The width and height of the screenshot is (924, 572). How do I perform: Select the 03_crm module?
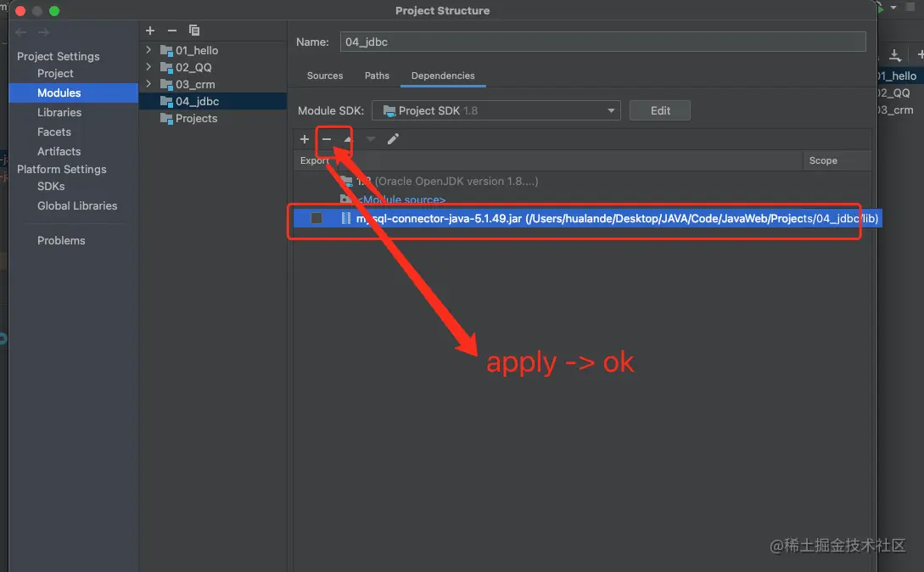pos(195,84)
